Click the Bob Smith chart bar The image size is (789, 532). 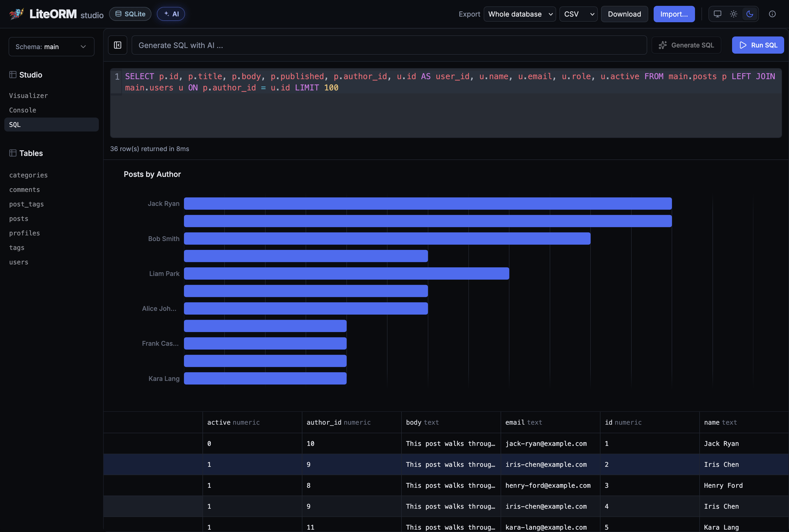[x=387, y=239]
